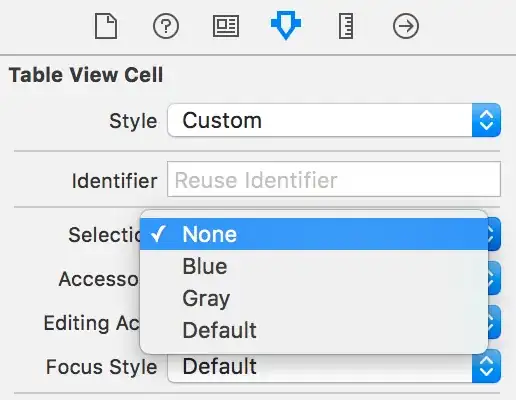Open the Style popup showing Custom
Screen dimensions: 516x400
tap(334, 120)
